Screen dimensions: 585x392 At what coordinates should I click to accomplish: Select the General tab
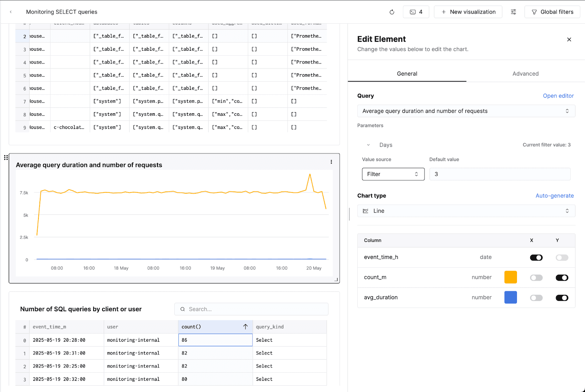click(x=407, y=74)
